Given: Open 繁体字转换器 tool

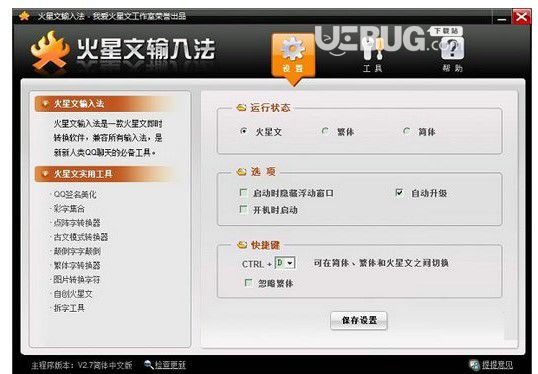Looking at the screenshot, I should (77, 265).
